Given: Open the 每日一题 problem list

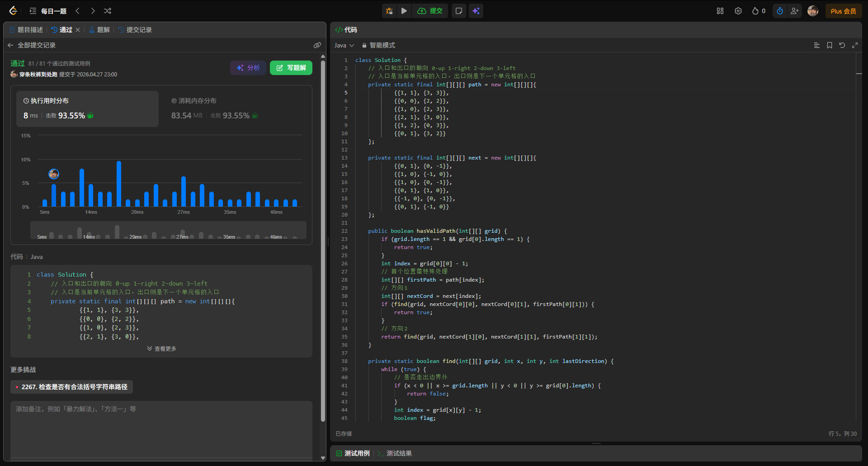Looking at the screenshot, I should (x=48, y=11).
